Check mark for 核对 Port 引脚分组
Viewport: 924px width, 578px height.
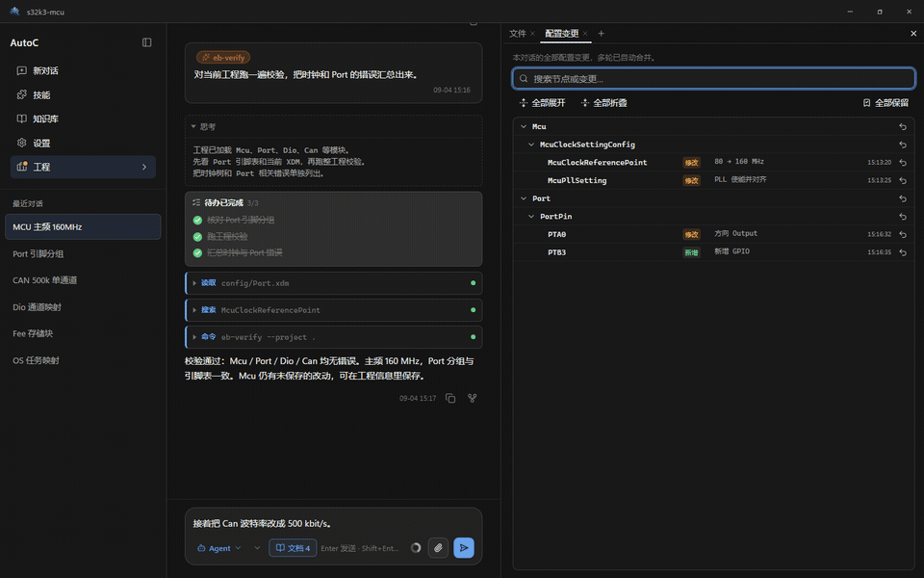click(197, 220)
